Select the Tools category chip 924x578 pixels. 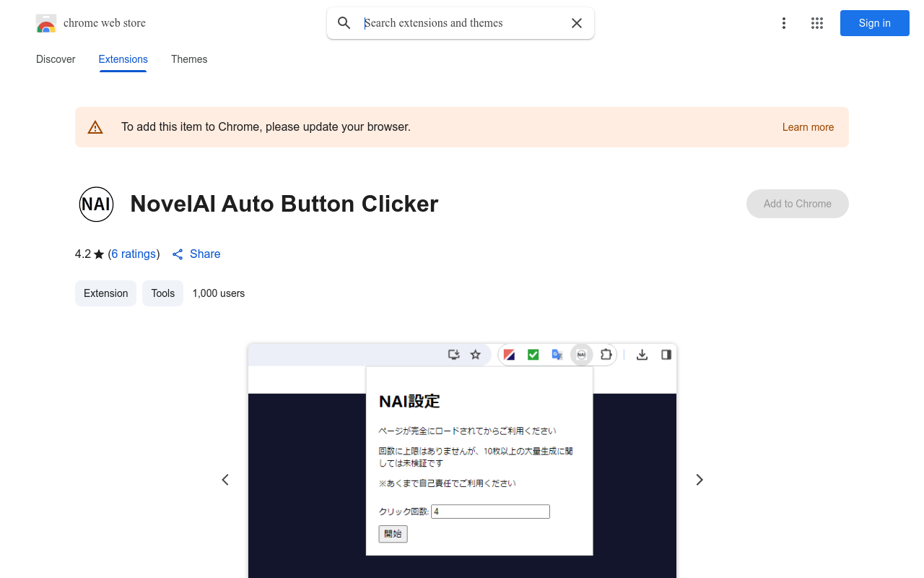[163, 293]
